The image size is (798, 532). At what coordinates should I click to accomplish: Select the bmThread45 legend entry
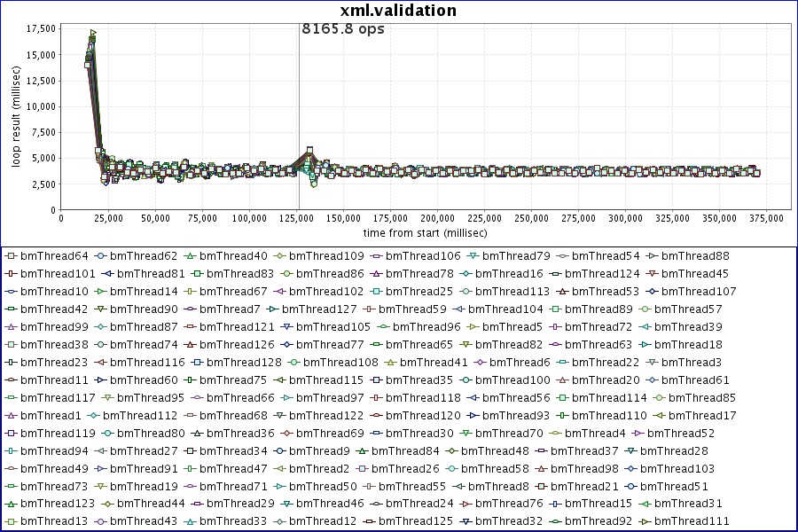pos(696,274)
